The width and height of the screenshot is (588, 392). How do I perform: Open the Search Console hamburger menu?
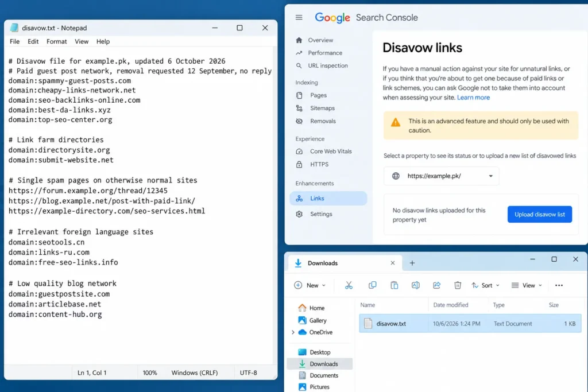(299, 18)
